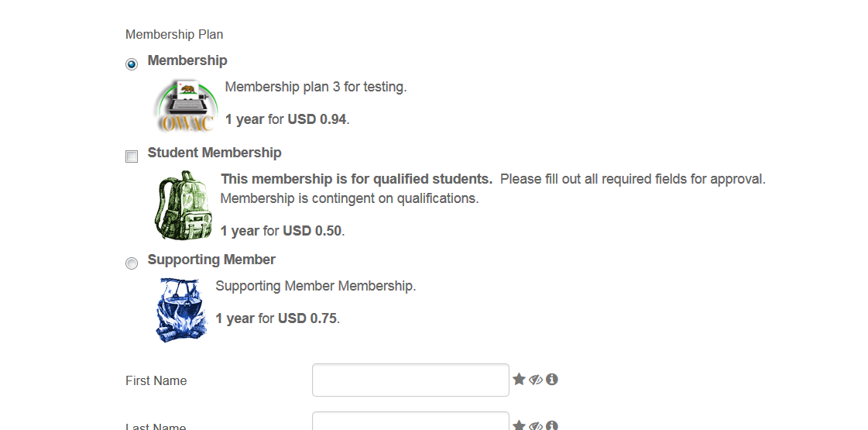Screen dimensions: 868x430
Task: Click the OWAC typewriter logo image
Action: (x=185, y=106)
